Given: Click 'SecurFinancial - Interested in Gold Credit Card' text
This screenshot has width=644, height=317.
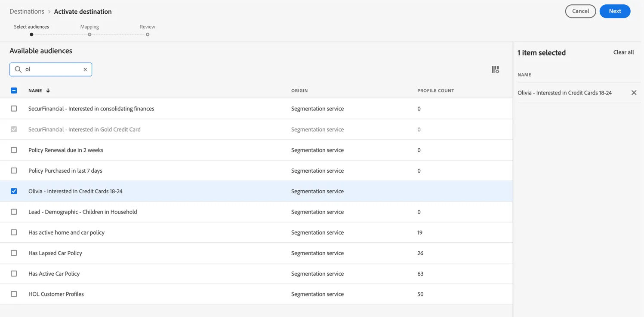Looking at the screenshot, I should [x=84, y=129].
